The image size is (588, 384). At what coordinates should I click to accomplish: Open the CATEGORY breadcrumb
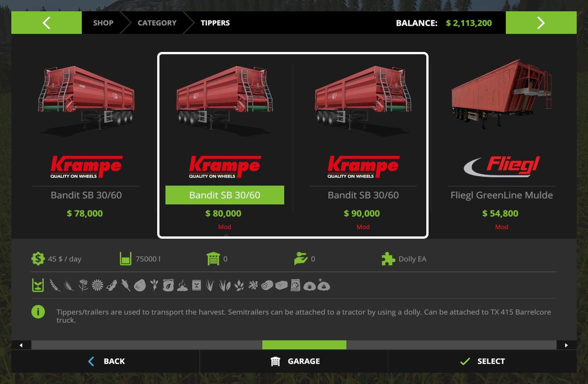click(x=157, y=23)
